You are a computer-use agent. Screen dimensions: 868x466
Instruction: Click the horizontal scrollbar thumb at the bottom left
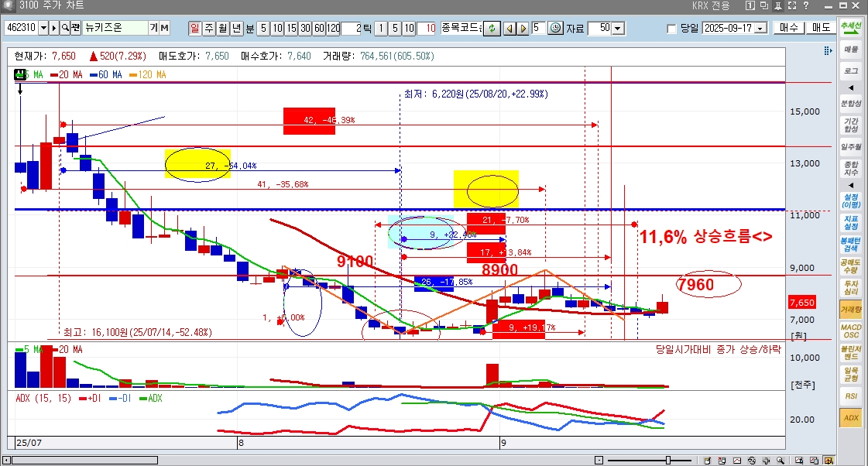[x=84, y=461]
